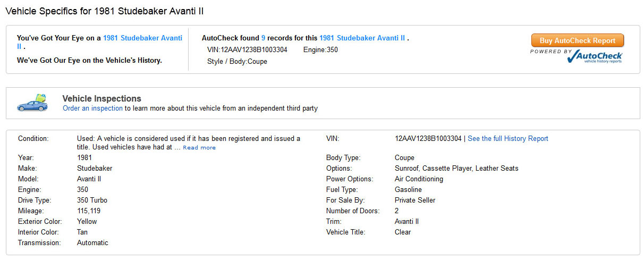
Task: Click the Style / Body:Coupe text
Action: click(x=237, y=62)
